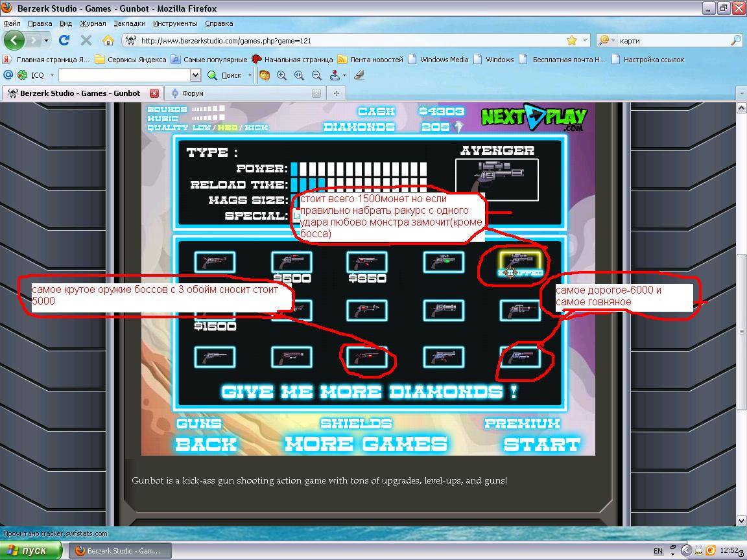Click the search magnifier in the search box
Viewport: 747px width, 560px height.
coord(735,40)
